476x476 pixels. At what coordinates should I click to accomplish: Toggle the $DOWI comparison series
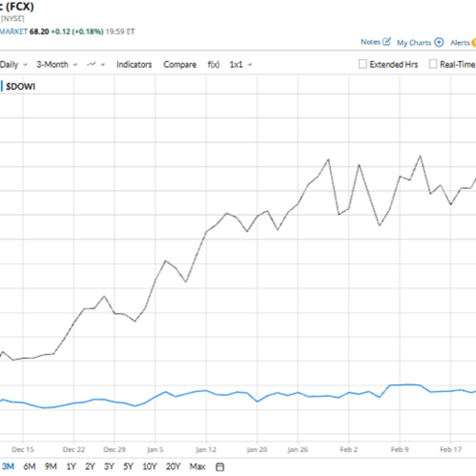point(20,86)
